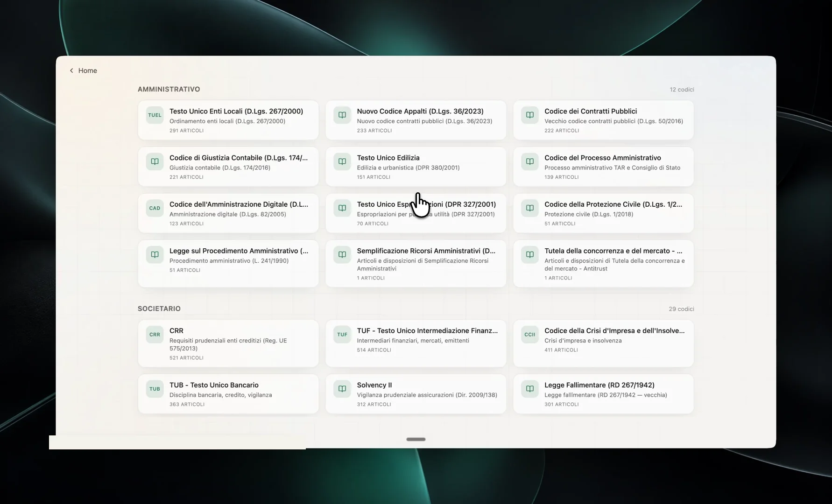Open the "Legge Fallimentare (RD 267/1942)" title

click(x=599, y=385)
